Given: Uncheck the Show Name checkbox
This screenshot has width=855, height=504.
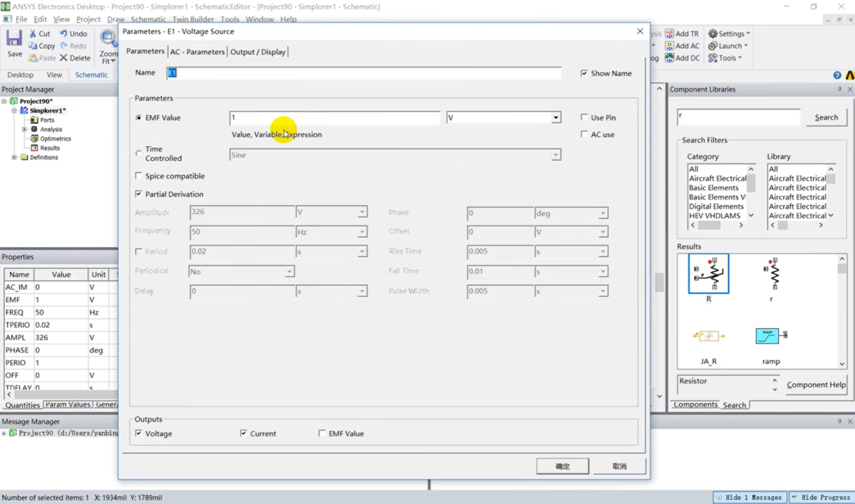Looking at the screenshot, I should pos(584,73).
